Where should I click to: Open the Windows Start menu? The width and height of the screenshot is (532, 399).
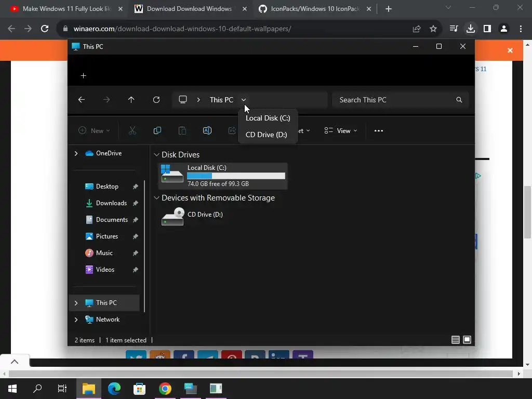tap(12, 389)
